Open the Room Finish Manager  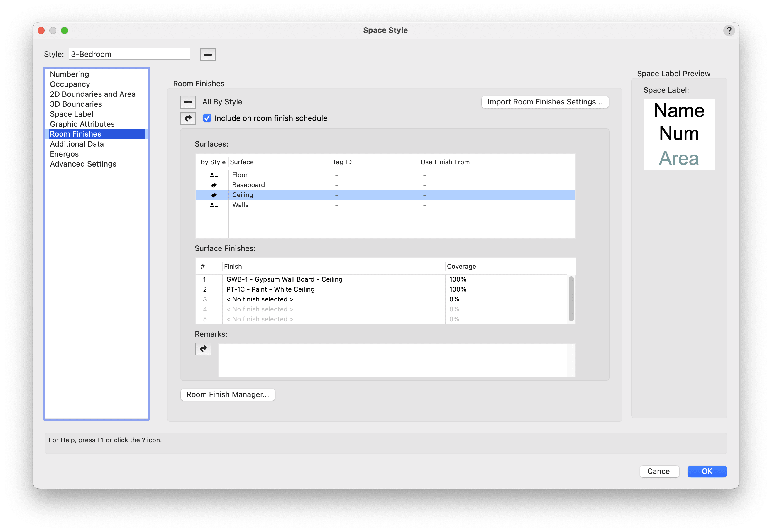(227, 395)
